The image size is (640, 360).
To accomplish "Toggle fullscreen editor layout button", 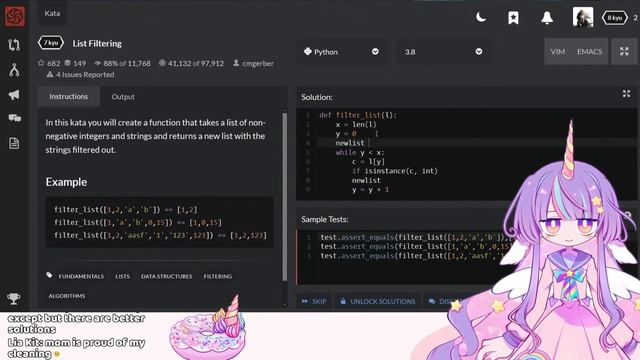I will (x=624, y=51).
